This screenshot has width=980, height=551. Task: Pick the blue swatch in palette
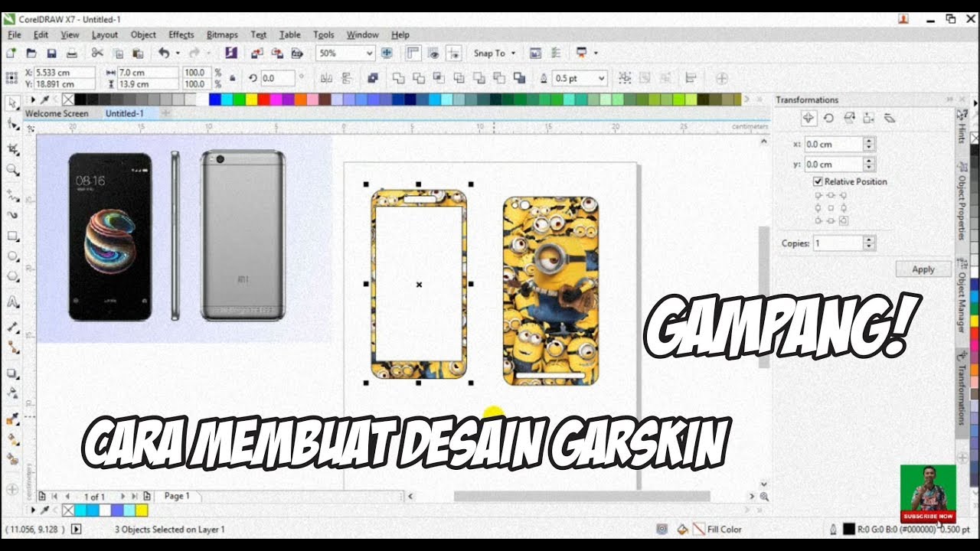[x=215, y=99]
